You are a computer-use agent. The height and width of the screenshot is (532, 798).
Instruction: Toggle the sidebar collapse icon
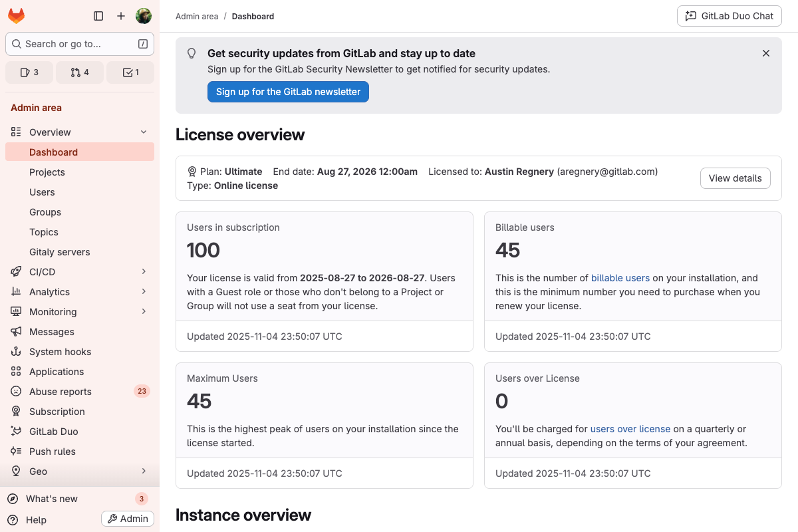point(98,16)
